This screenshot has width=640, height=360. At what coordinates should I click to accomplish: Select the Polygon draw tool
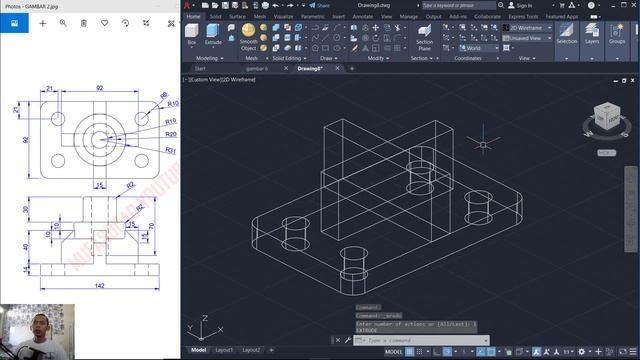[315, 48]
